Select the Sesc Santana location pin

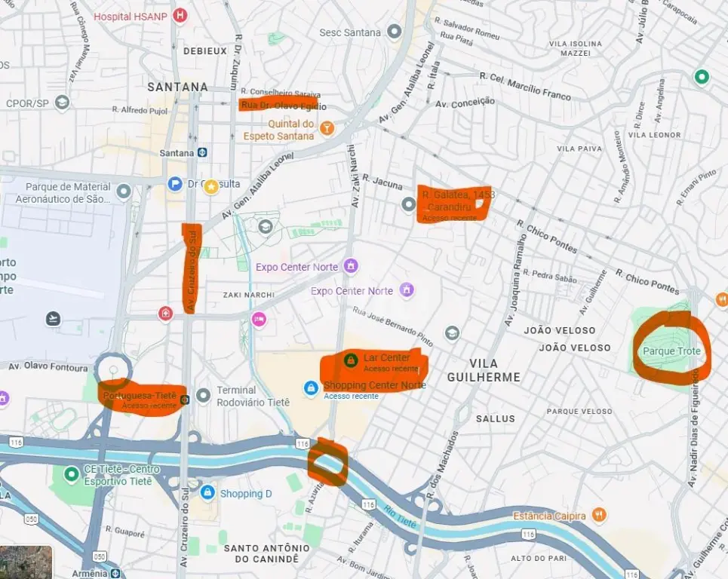395,32
